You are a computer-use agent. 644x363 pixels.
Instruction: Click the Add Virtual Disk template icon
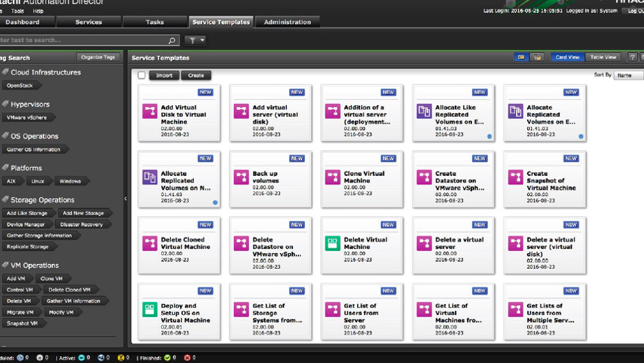click(150, 111)
